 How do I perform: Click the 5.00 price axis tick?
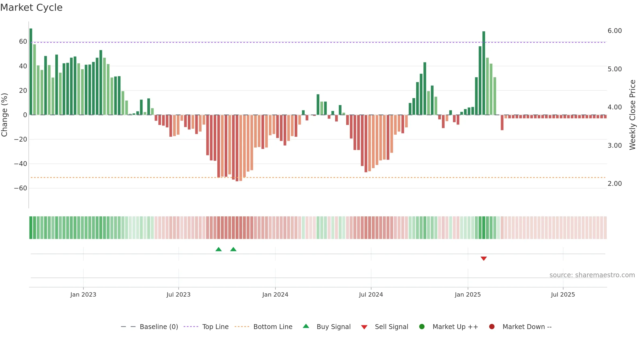coord(615,69)
